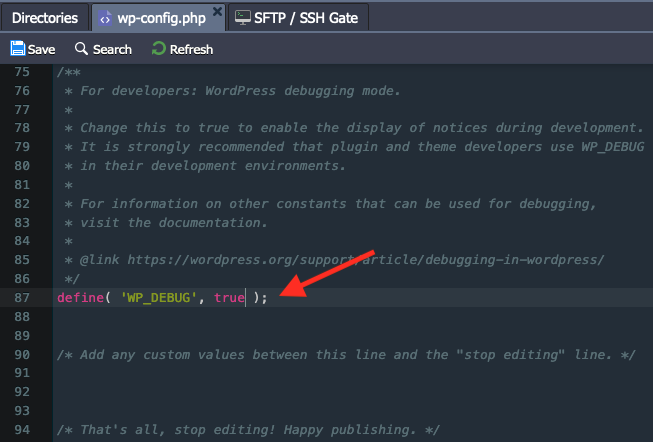The image size is (653, 442).
Task: Click line number 75 in gutter
Action: click(x=22, y=72)
